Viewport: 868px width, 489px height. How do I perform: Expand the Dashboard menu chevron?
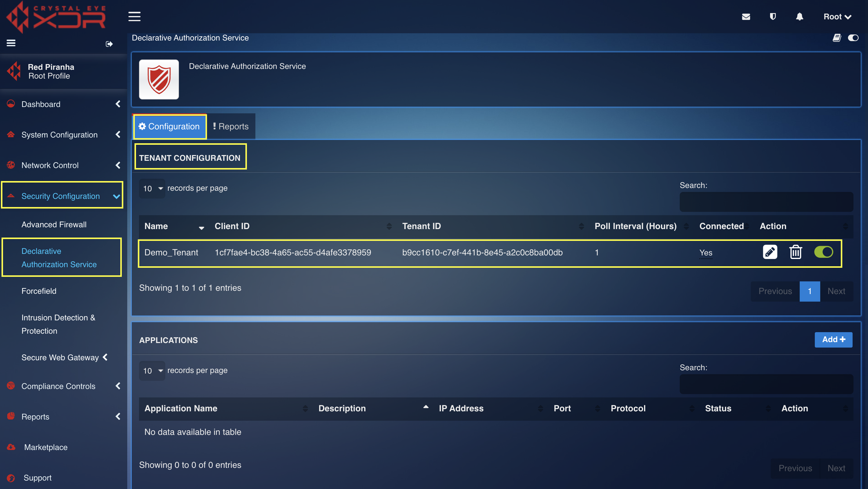pyautogui.click(x=118, y=104)
